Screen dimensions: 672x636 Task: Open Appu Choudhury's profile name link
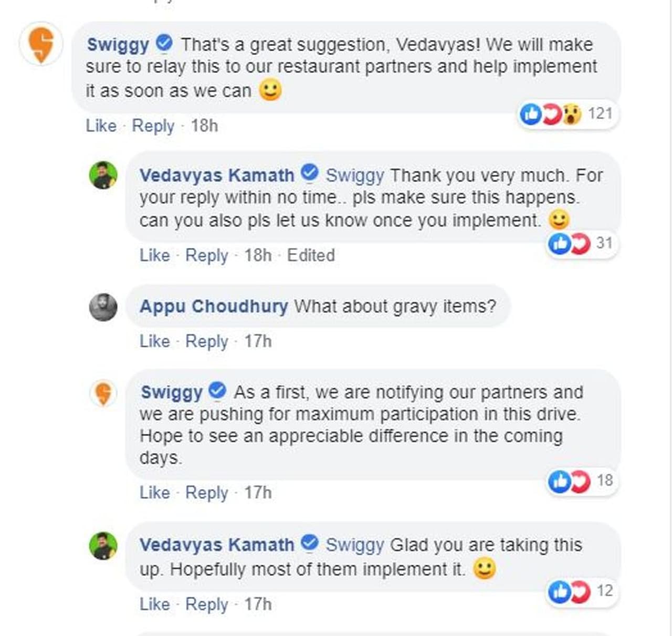(x=214, y=306)
